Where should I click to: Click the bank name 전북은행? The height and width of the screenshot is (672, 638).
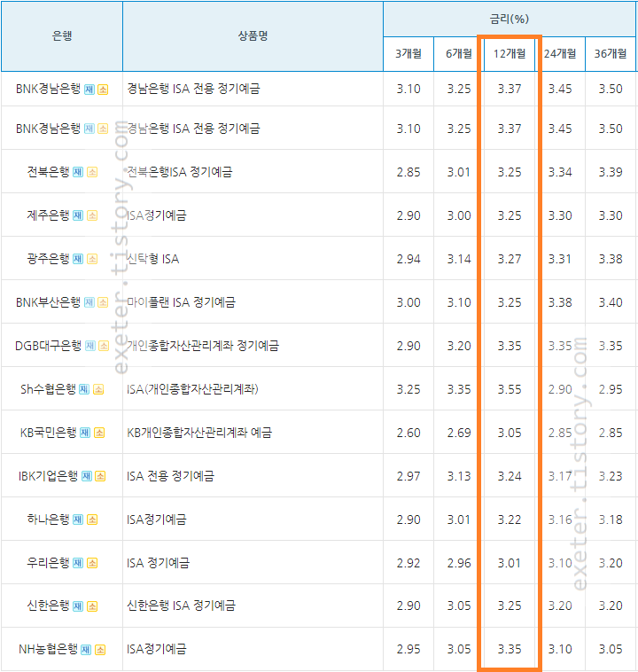point(48,172)
